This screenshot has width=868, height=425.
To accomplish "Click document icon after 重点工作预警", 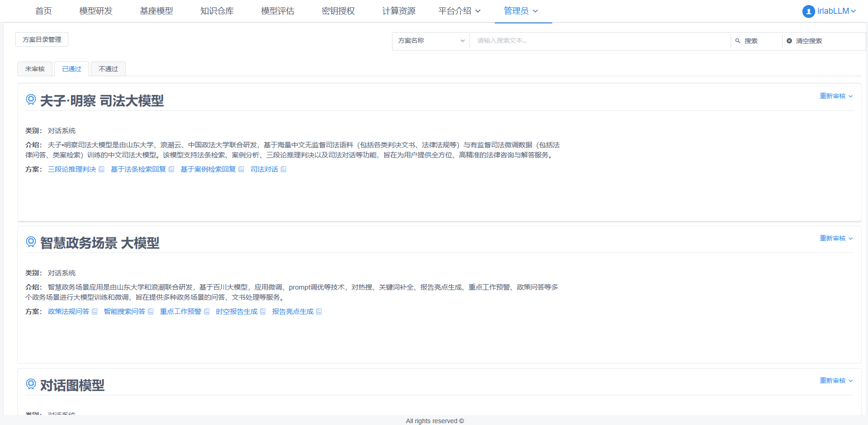I will coord(207,312).
